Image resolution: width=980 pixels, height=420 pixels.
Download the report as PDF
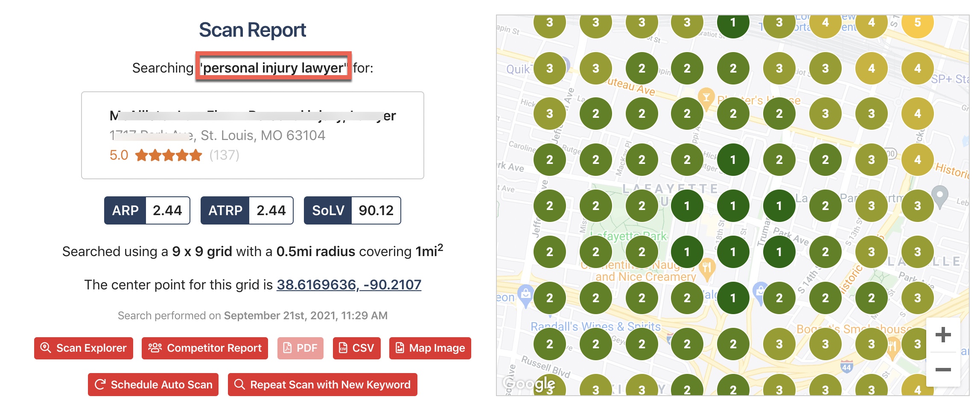(x=300, y=348)
